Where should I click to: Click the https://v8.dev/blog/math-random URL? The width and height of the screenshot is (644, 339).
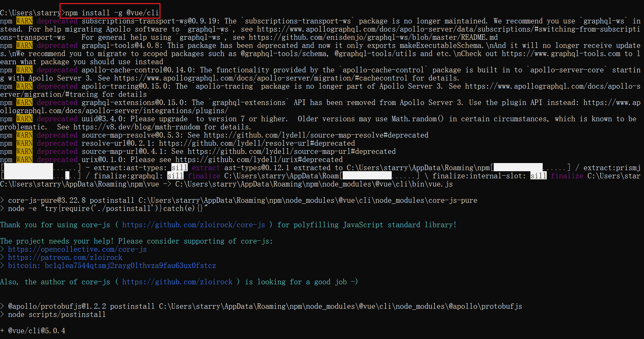136,127
